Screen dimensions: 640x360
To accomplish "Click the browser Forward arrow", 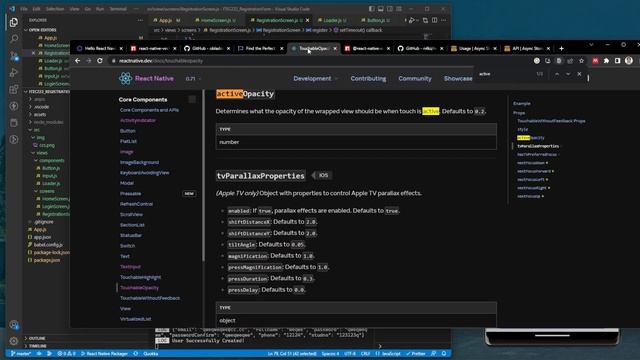I will coord(89,61).
